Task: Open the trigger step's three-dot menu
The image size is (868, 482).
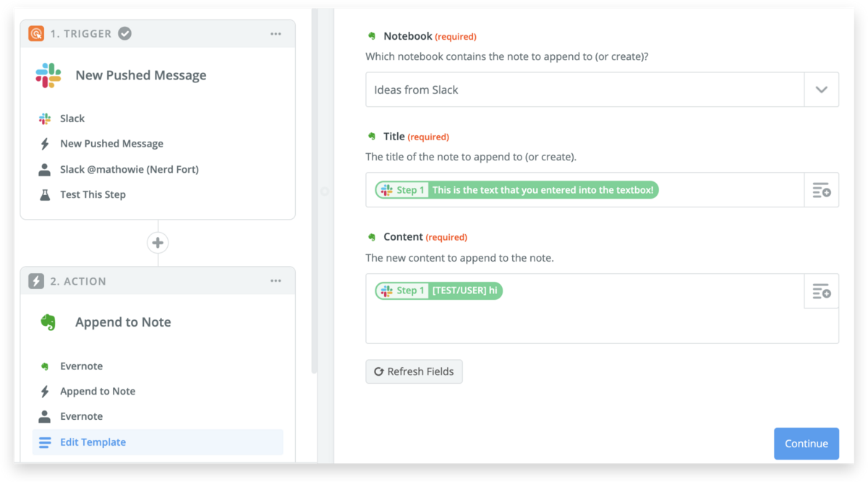Action: [x=276, y=34]
